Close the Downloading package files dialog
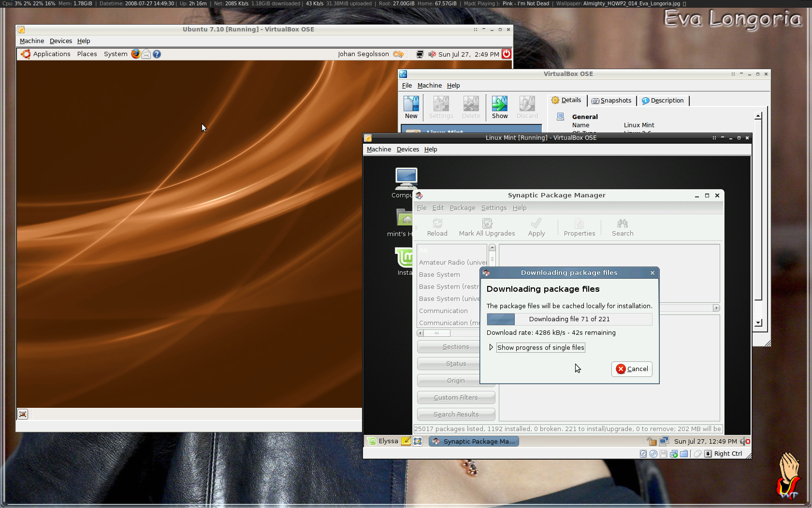This screenshot has height=508, width=812. pos(652,273)
